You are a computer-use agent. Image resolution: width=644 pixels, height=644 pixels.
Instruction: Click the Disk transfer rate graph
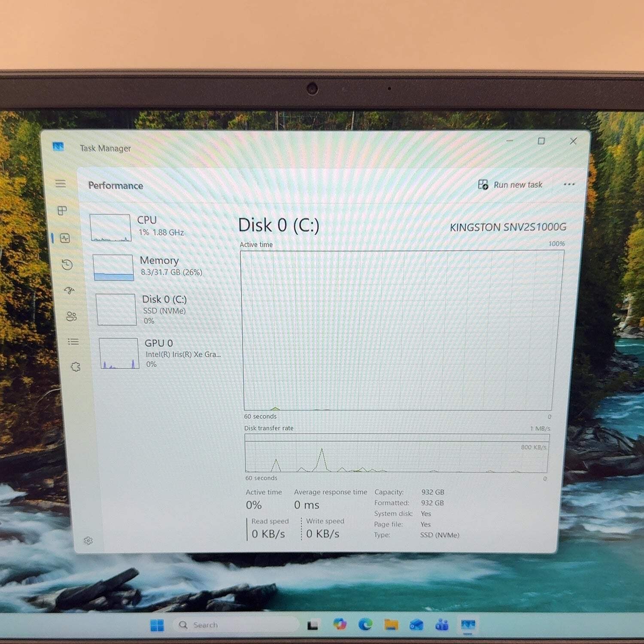tap(396, 453)
